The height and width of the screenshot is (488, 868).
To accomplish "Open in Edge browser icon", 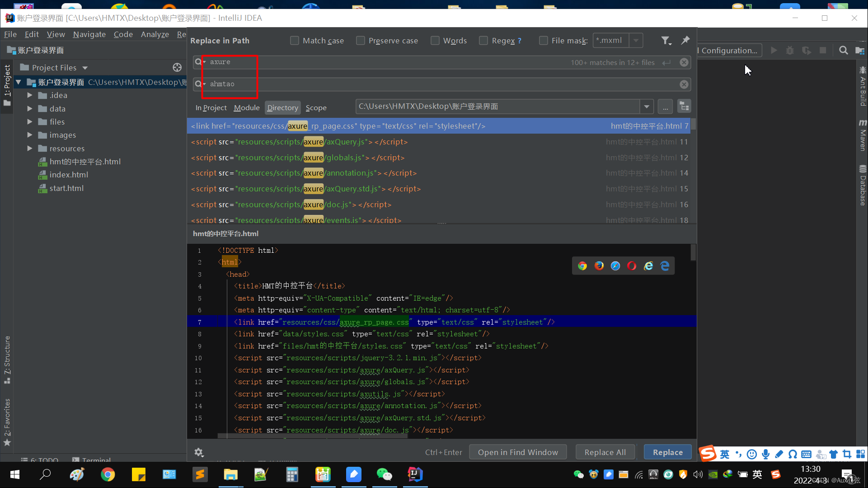I will 665,266.
